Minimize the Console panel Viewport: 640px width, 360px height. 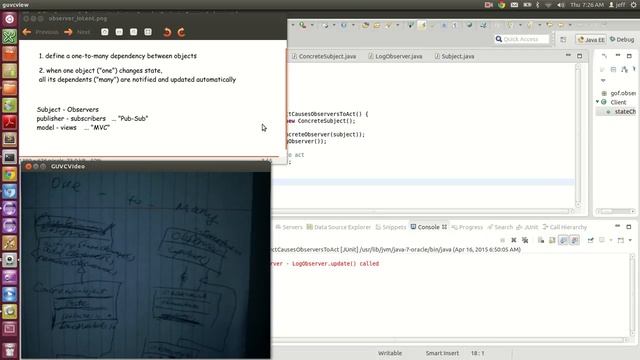pos(618,226)
